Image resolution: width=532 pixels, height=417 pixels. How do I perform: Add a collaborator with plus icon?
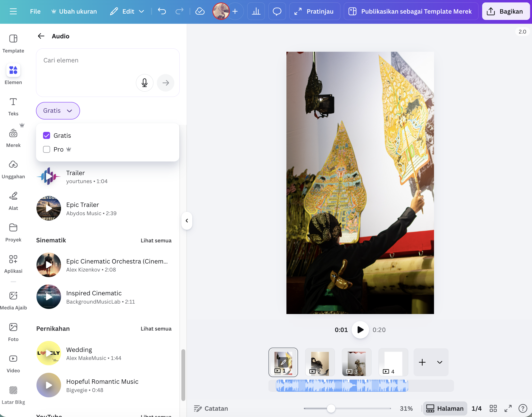click(235, 11)
